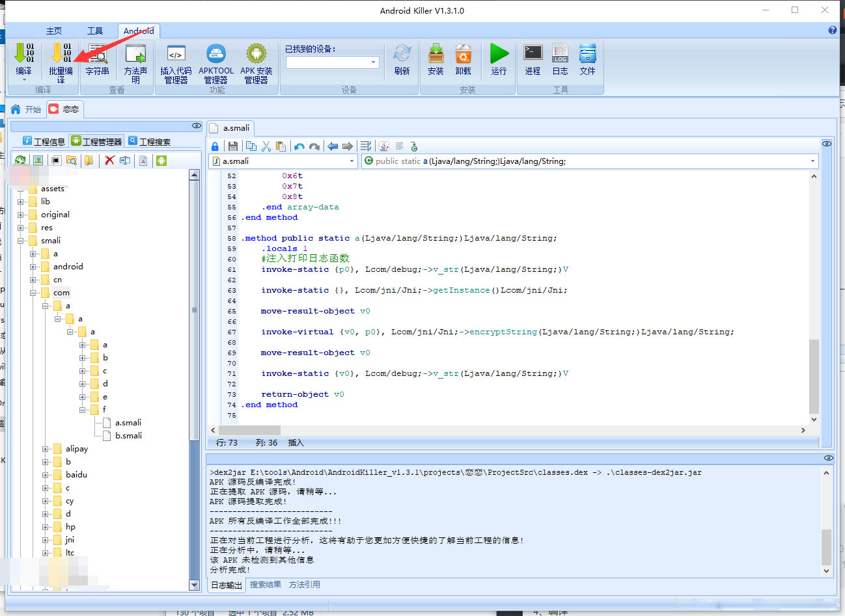Select a.smali in project tree
This screenshot has width=845, height=616.
pyautogui.click(x=128, y=423)
